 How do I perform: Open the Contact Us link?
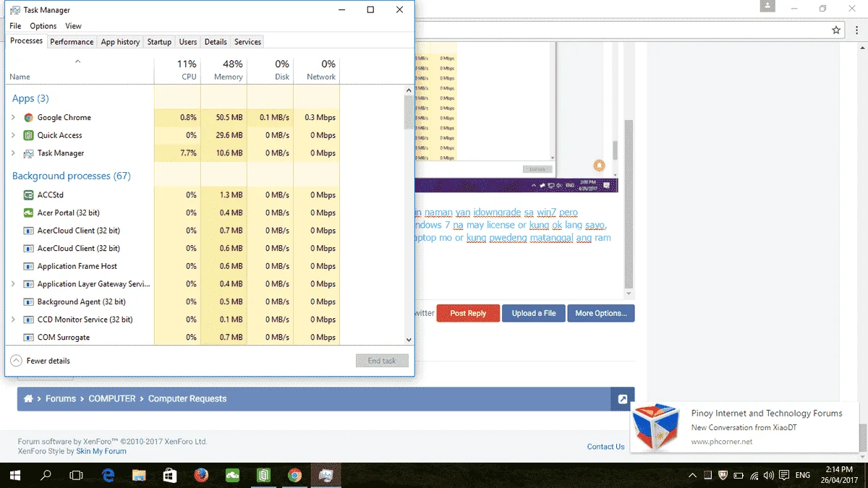[605, 447]
